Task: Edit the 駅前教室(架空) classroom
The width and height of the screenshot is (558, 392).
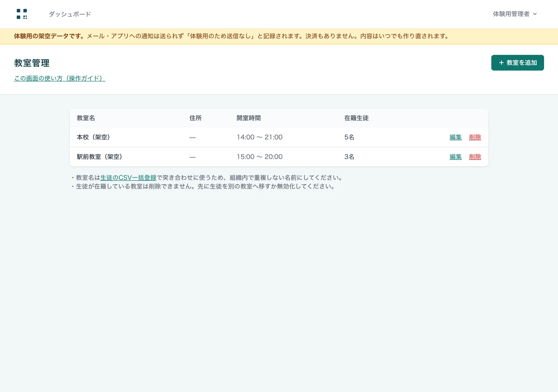Action: click(x=455, y=157)
